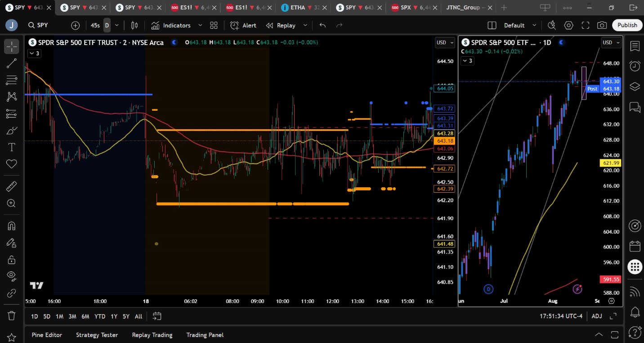The height and width of the screenshot is (343, 644).
Task: Select the text annotation tool
Action: tap(12, 147)
